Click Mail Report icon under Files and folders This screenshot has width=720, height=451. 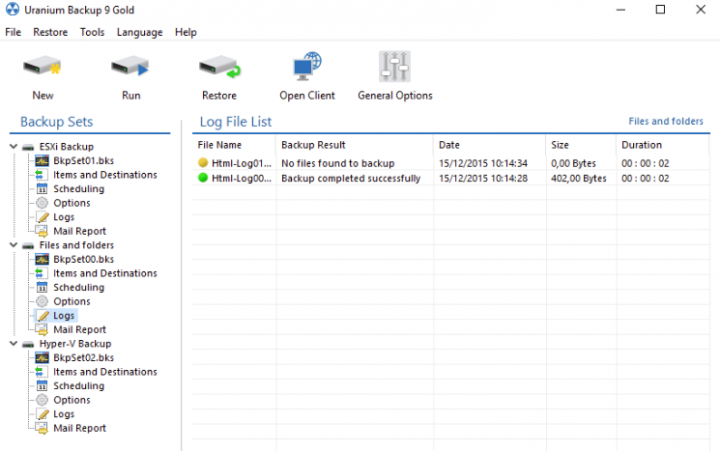[42, 330]
